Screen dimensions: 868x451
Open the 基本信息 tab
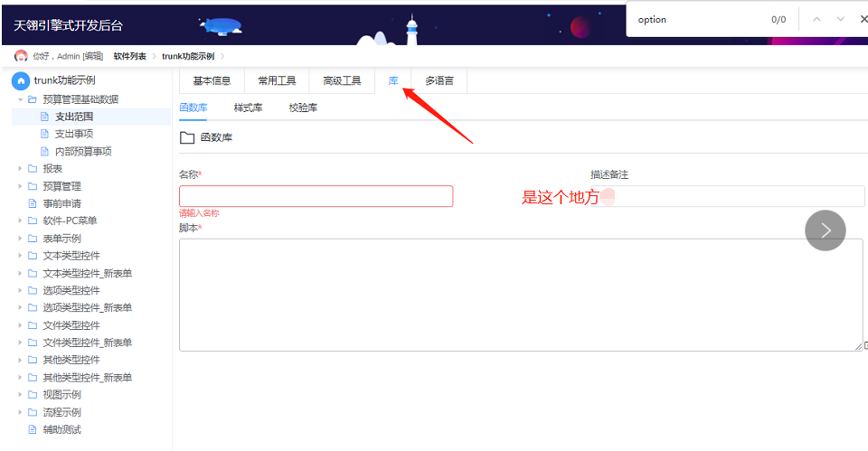(x=212, y=80)
